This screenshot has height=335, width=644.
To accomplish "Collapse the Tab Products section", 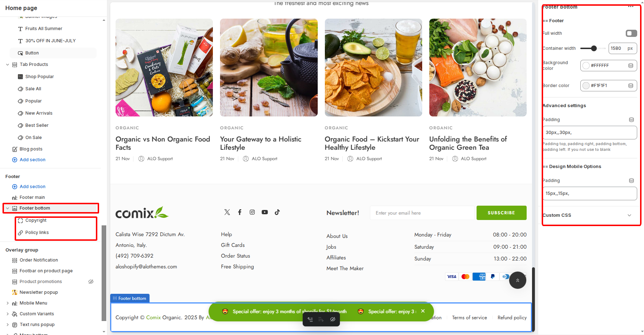I will [8, 64].
